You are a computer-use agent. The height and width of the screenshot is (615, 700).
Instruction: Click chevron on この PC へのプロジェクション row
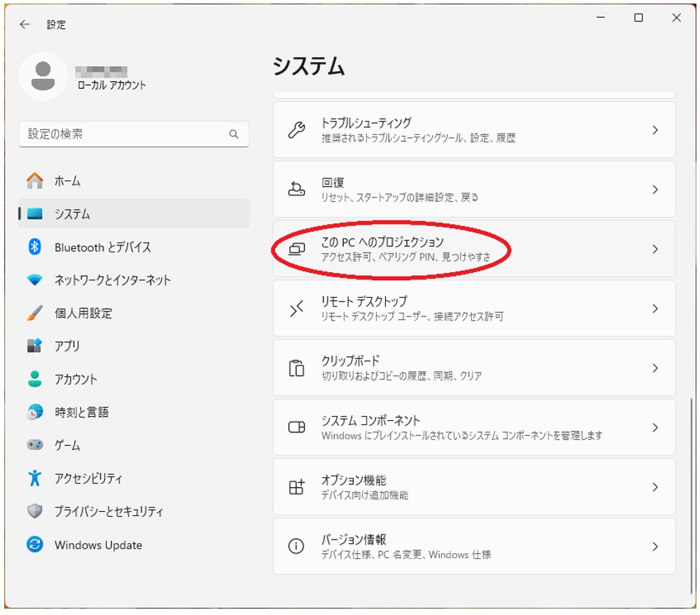[655, 249]
